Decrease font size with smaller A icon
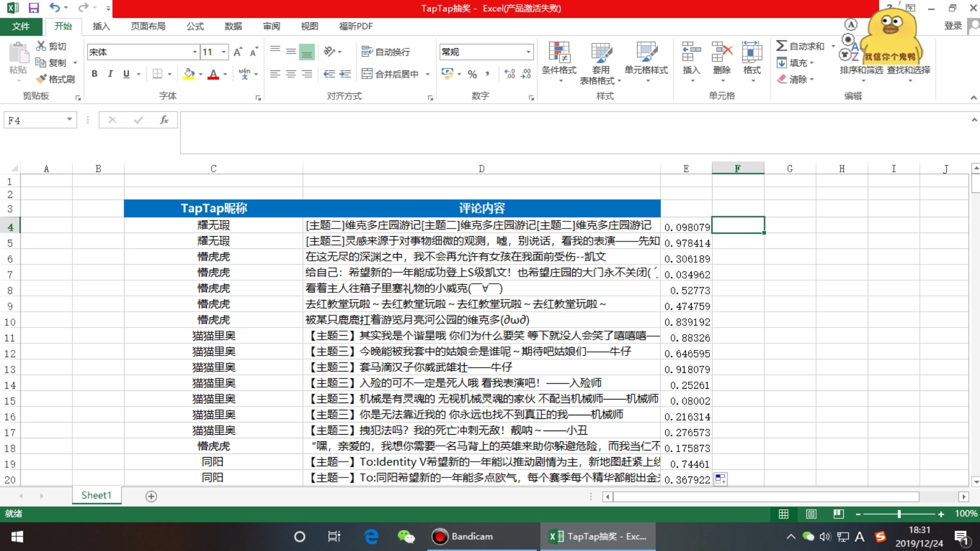The width and height of the screenshot is (980, 551). pyautogui.click(x=254, y=52)
